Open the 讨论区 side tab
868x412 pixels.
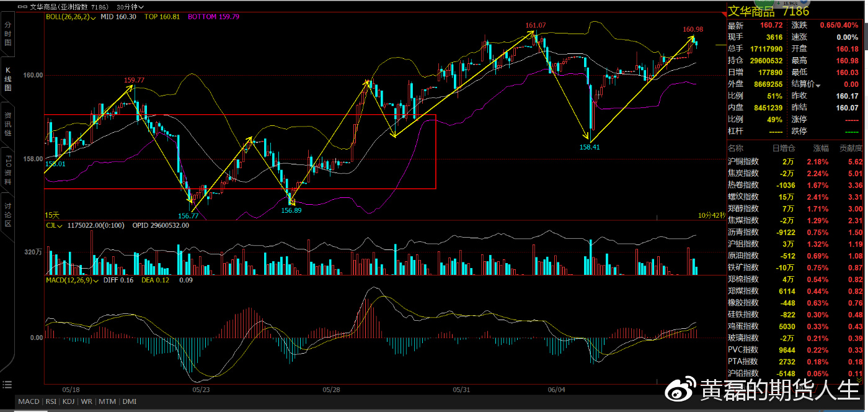[8, 213]
